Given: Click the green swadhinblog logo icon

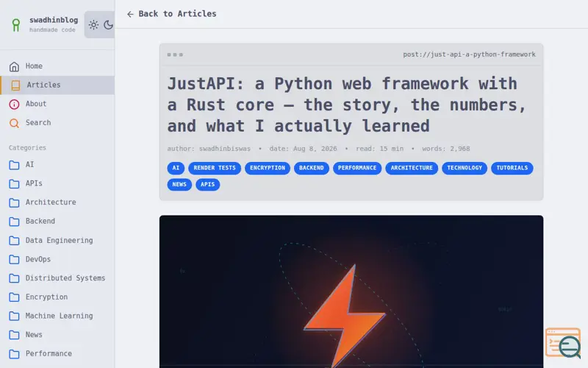Looking at the screenshot, I should 15,25.
